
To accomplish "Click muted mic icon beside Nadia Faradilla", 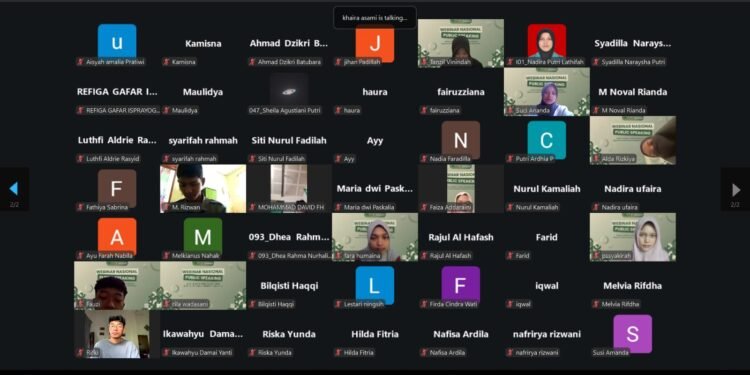I will pyautogui.click(x=424, y=158).
